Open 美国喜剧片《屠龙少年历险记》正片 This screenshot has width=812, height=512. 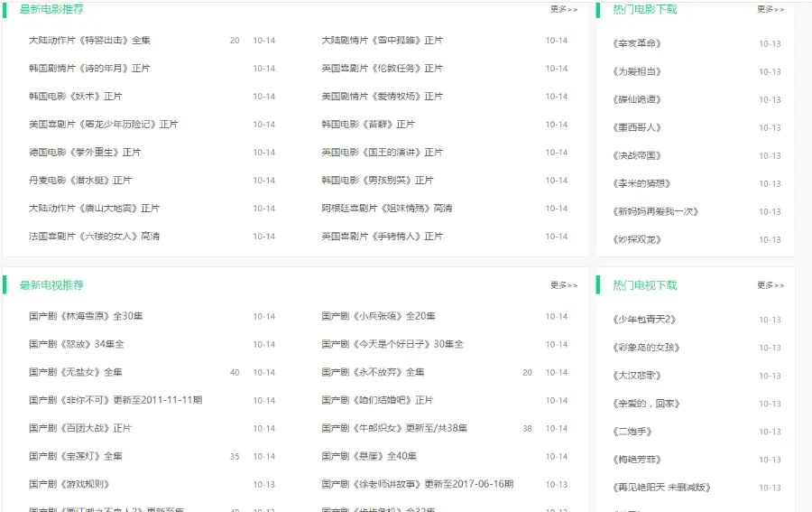(104, 125)
